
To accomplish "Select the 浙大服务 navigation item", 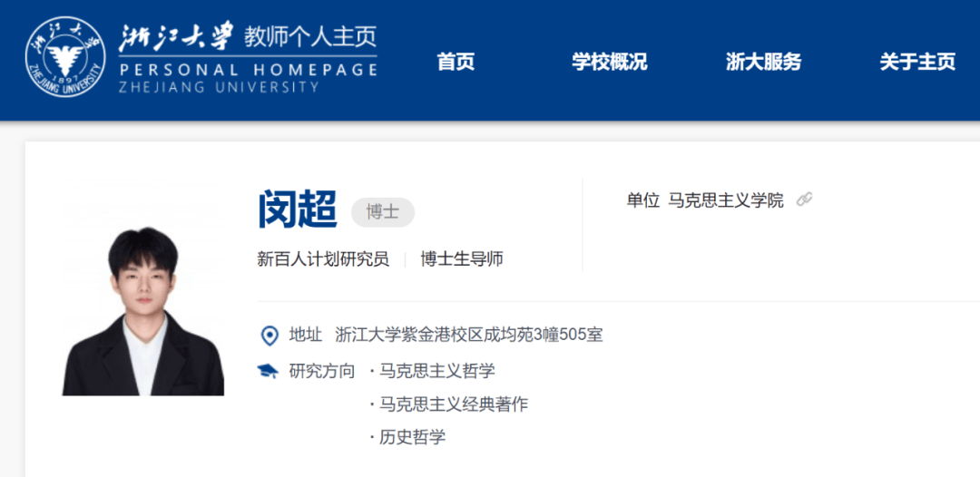I will (x=763, y=63).
